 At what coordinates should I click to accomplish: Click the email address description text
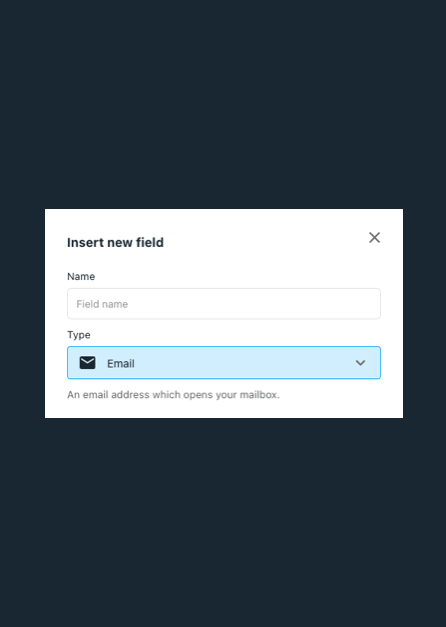coord(173,395)
